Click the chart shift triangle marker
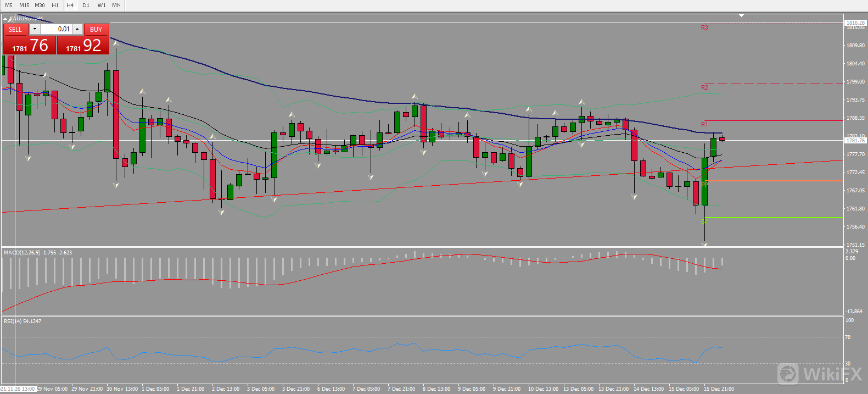Screen dimensions: 868x394 (741, 15)
